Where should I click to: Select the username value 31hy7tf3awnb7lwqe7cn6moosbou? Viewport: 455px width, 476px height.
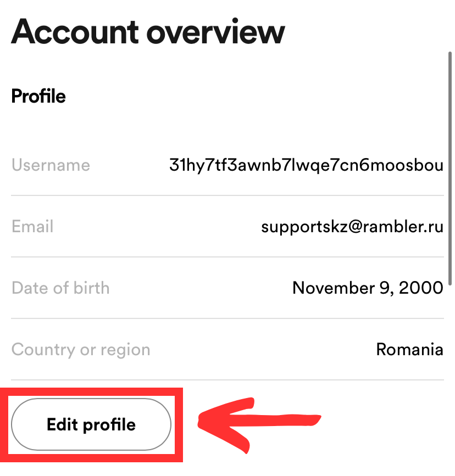pyautogui.click(x=306, y=165)
